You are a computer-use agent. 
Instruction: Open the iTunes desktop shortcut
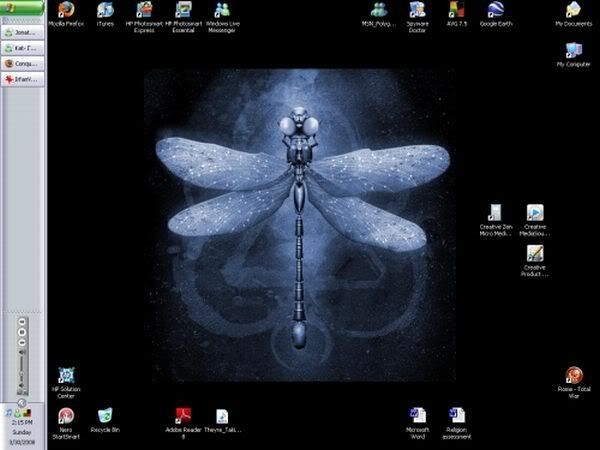105,14
